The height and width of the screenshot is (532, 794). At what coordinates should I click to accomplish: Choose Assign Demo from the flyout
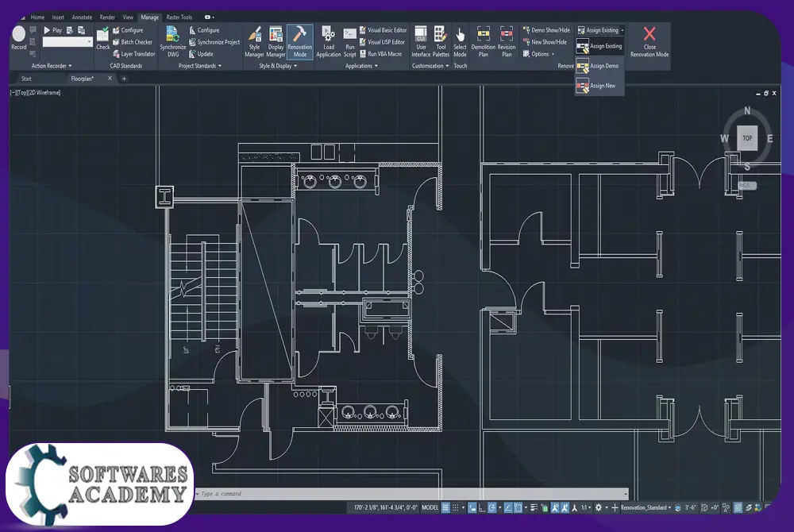[x=599, y=66]
